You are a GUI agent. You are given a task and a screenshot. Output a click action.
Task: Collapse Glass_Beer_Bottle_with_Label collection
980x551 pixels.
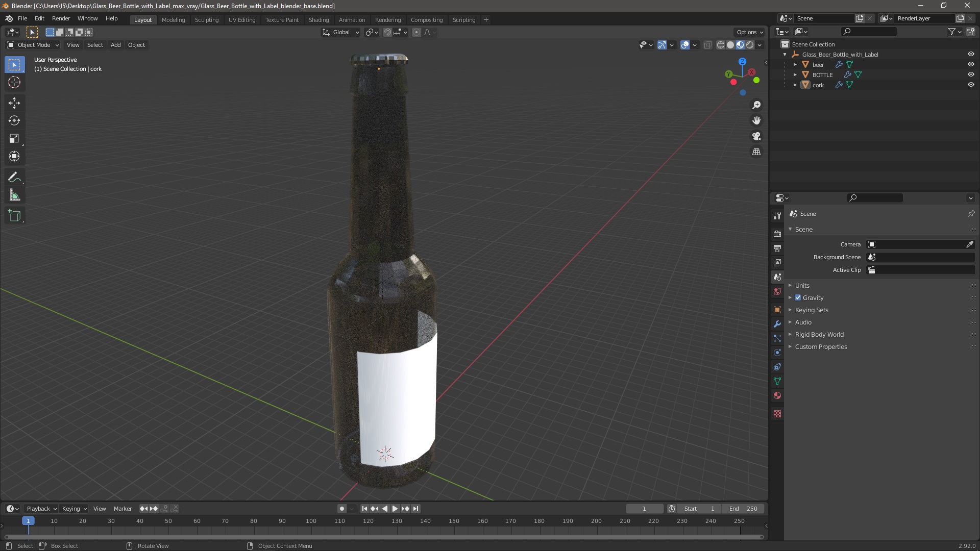pyautogui.click(x=785, y=54)
